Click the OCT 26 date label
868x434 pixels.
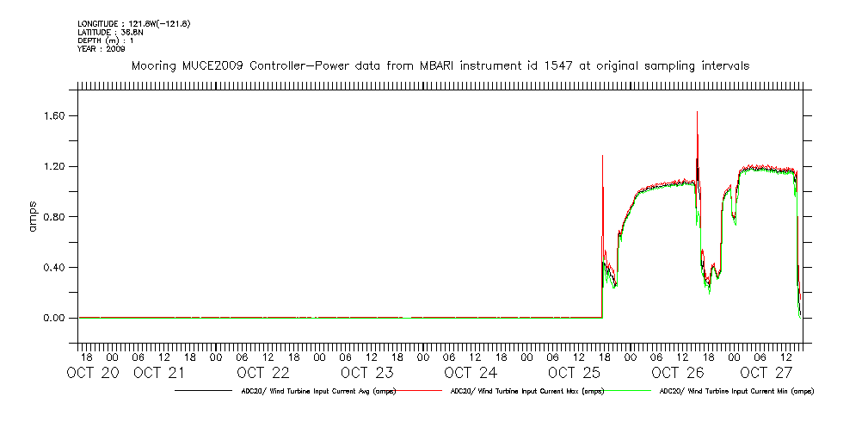tap(678, 373)
